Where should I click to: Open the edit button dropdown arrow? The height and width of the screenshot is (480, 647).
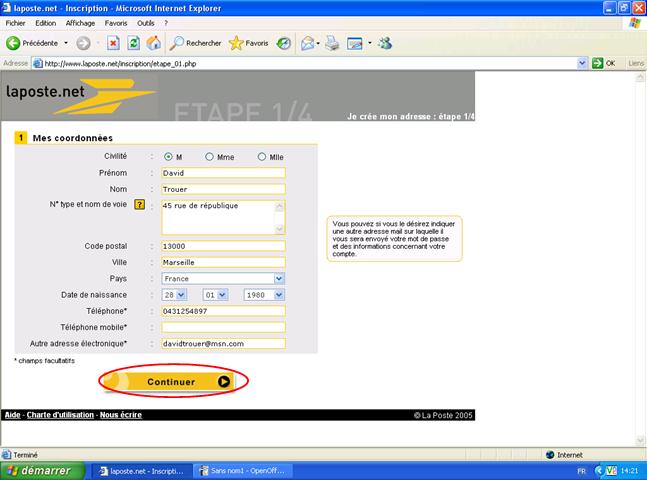pyautogui.click(x=370, y=43)
